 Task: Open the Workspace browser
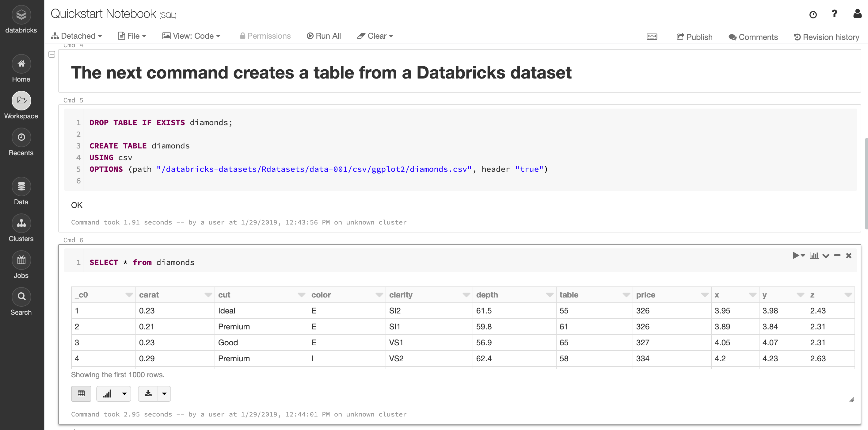click(21, 105)
